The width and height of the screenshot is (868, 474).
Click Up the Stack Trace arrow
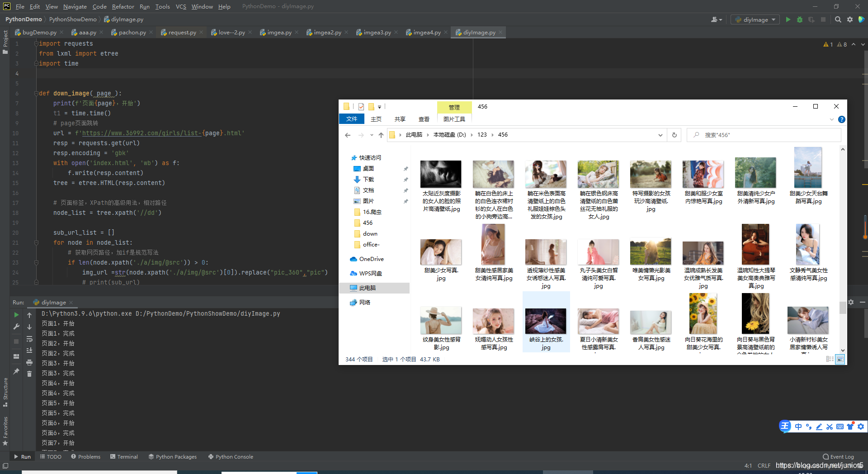[x=29, y=315]
